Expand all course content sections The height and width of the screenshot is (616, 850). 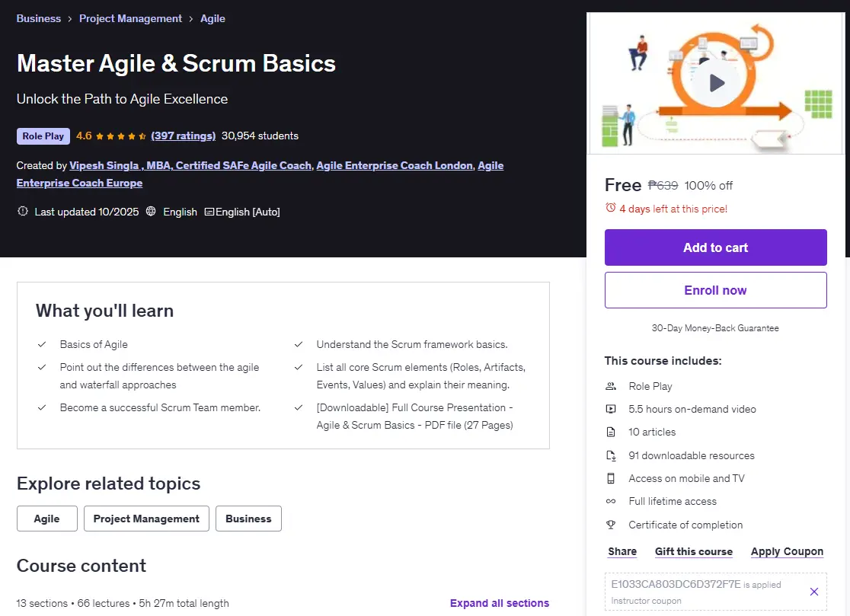pyautogui.click(x=500, y=603)
